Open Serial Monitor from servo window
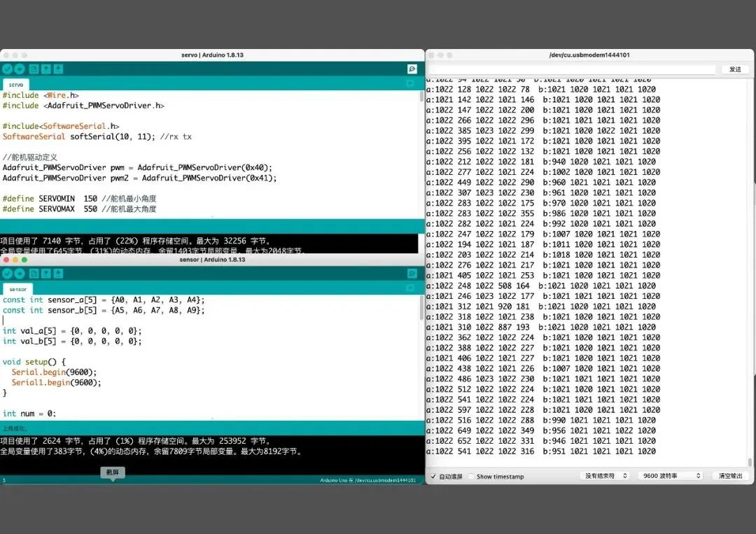The height and width of the screenshot is (534, 756). (x=412, y=69)
